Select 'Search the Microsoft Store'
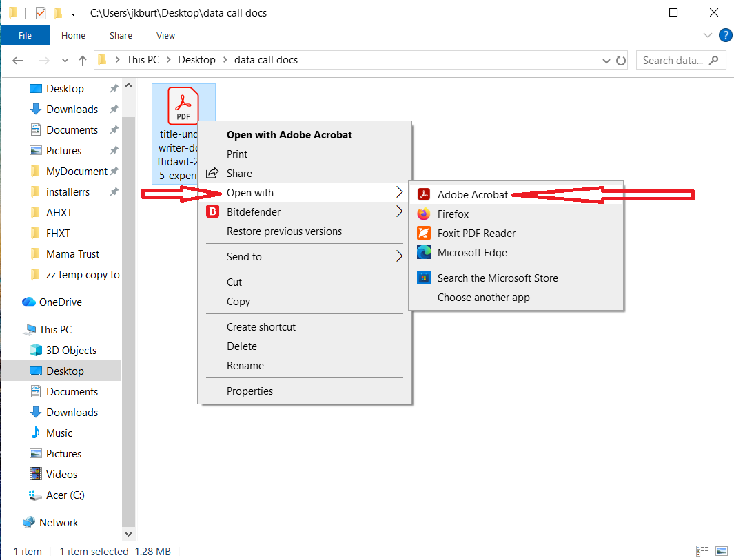Screen dimensions: 734x560 tap(498, 278)
